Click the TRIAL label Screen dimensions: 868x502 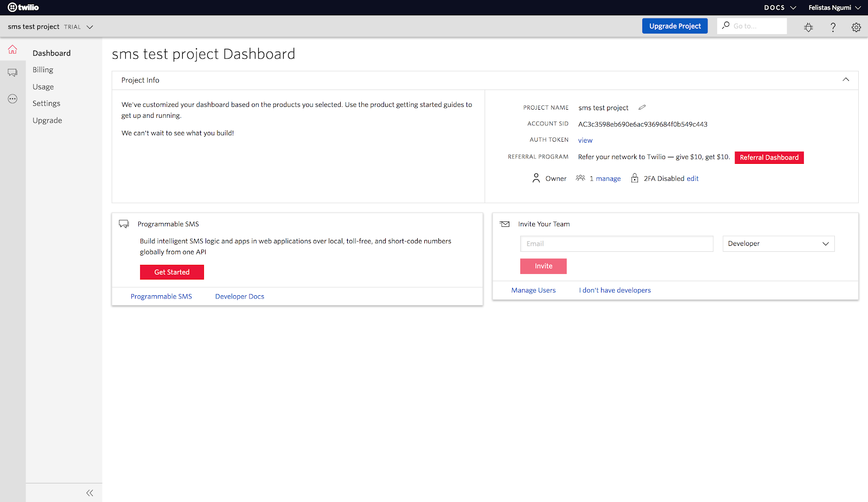[x=72, y=27]
